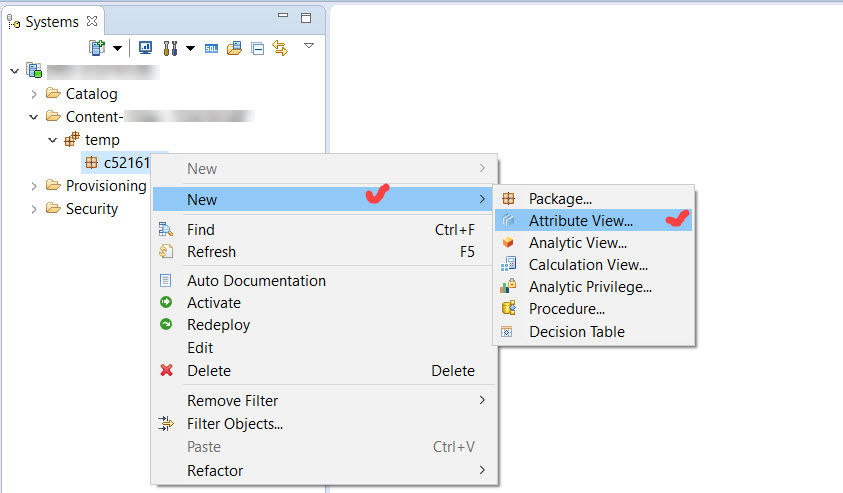This screenshot has height=493, width=843.
Task: Click the Collapse All toolbar icon
Action: [x=257, y=47]
